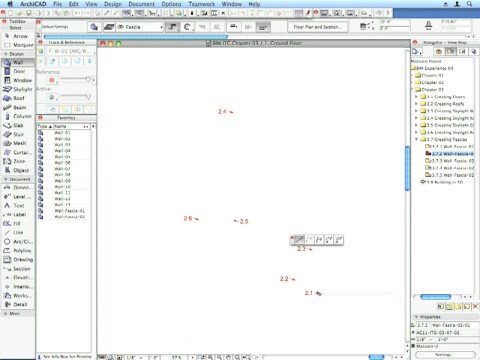Viewport: 480px width, 360px height.
Task: Select the Text tool
Action: pos(17,206)
